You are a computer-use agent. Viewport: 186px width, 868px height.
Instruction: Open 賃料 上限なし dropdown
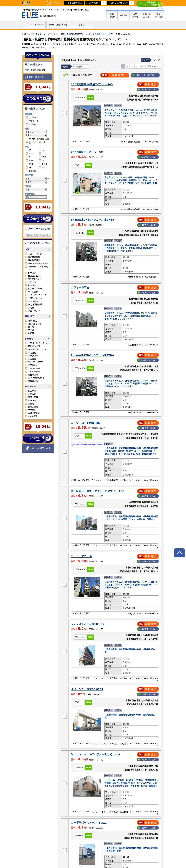[x=36, y=135]
